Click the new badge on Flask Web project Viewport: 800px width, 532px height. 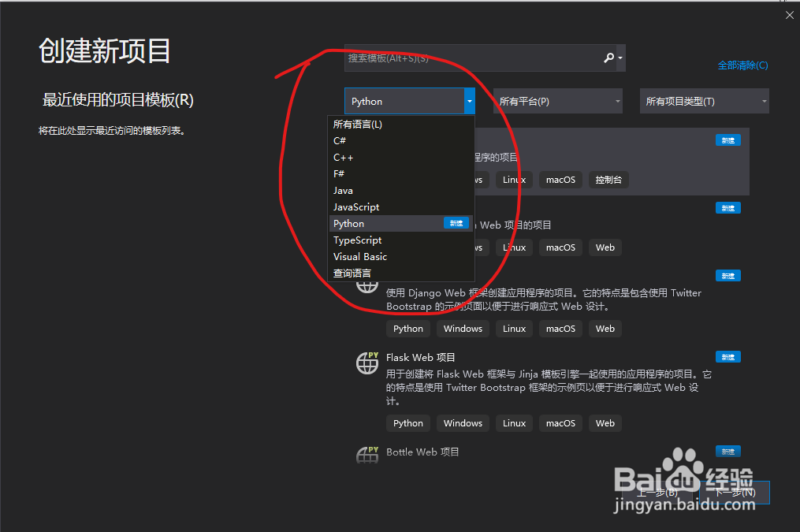(728, 357)
